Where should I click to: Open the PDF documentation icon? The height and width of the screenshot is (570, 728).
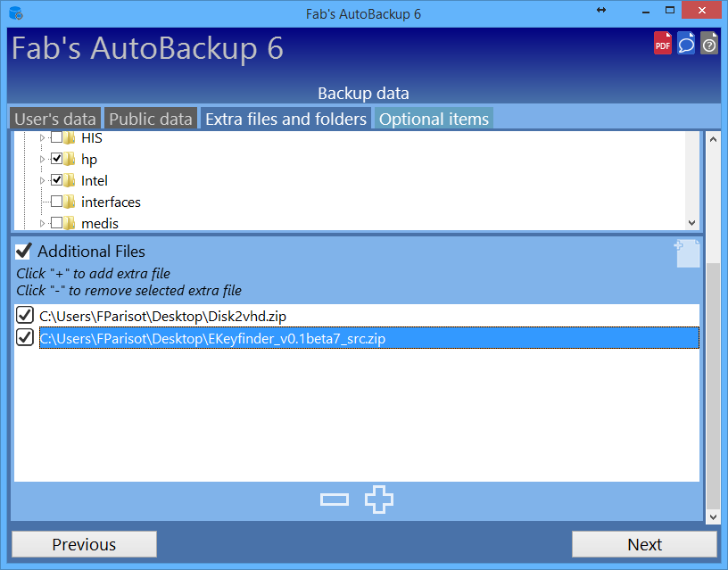click(663, 43)
